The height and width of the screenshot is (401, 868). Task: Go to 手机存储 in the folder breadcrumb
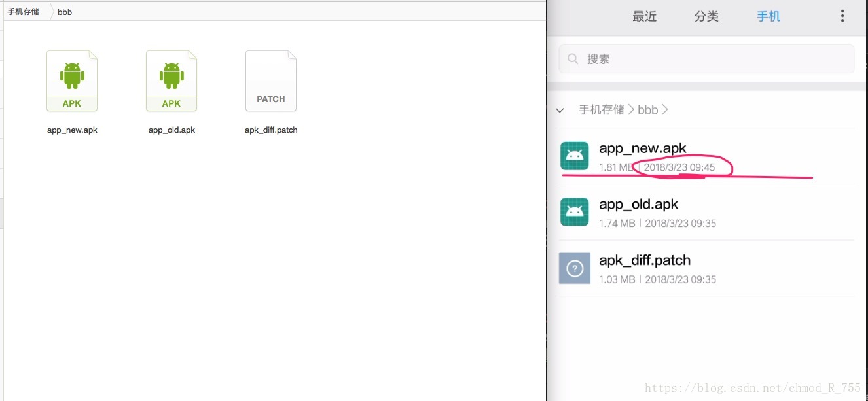pos(24,12)
